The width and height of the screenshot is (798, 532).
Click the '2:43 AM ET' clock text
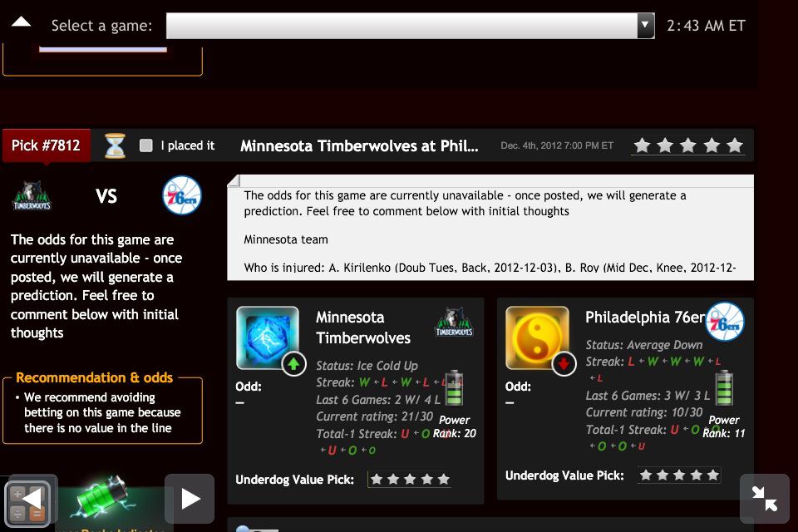(x=706, y=26)
